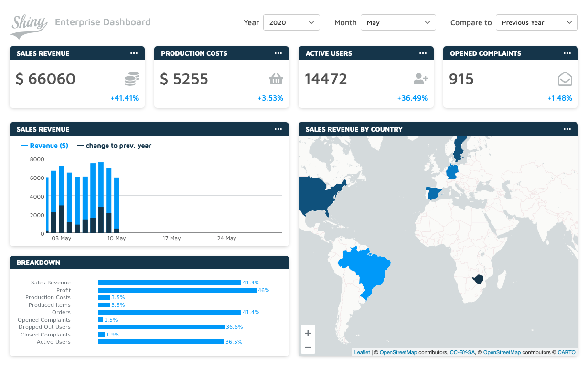Click the Profit bar showing 46%
588x367 pixels.
click(x=177, y=290)
